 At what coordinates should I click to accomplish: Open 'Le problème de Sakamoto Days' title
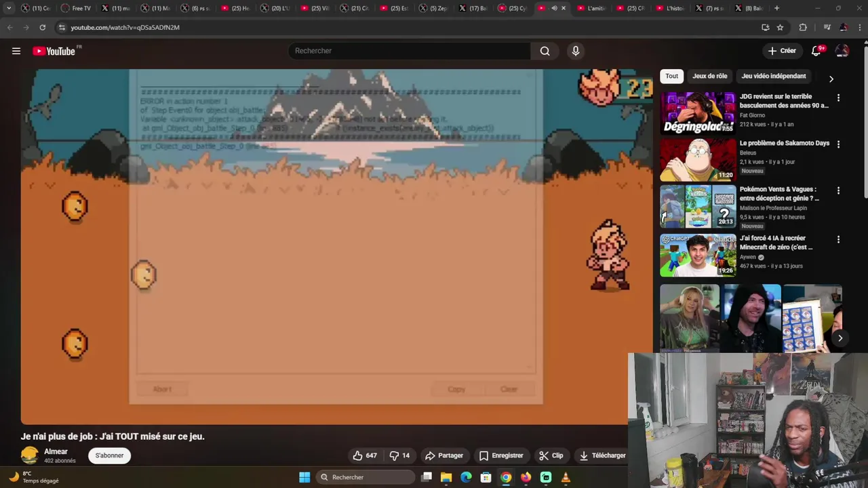(785, 143)
